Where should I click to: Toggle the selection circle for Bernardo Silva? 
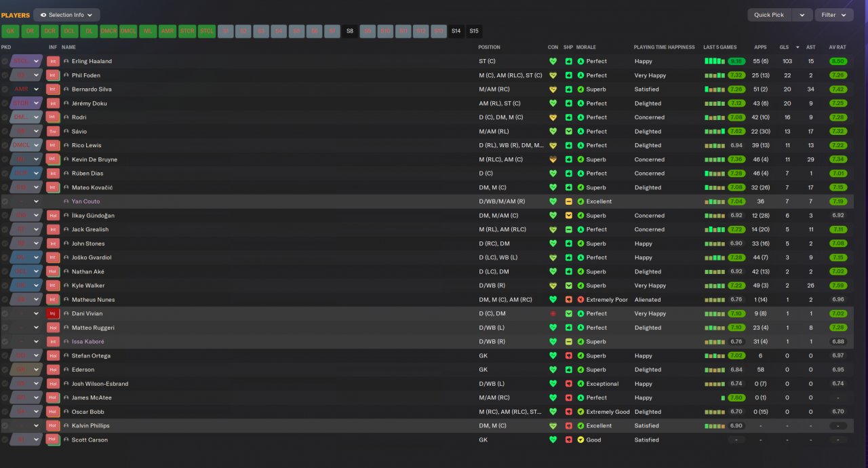coord(5,90)
